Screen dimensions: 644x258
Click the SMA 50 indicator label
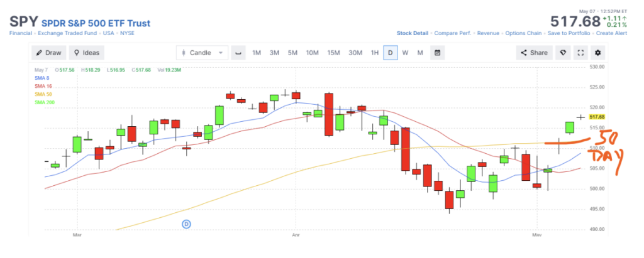(x=42, y=94)
